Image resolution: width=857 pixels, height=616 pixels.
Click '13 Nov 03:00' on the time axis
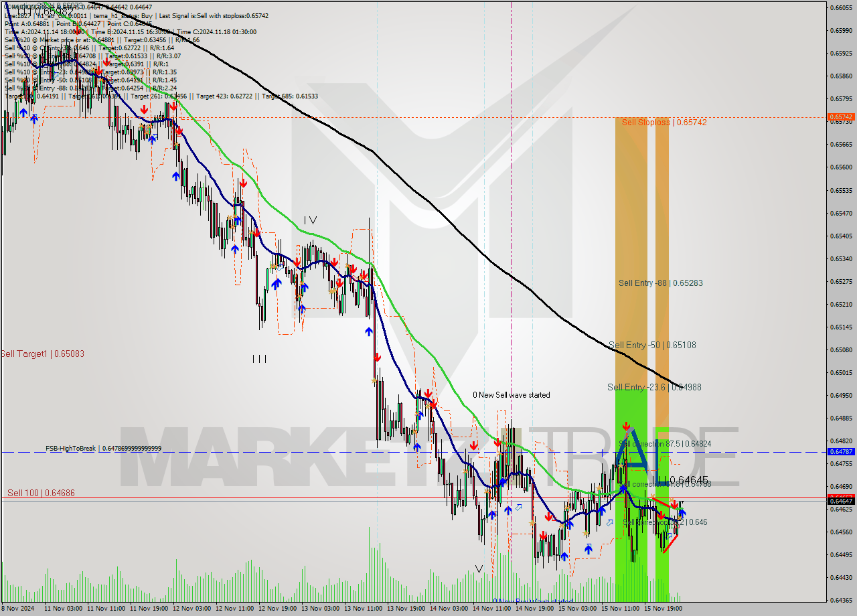coord(320,609)
